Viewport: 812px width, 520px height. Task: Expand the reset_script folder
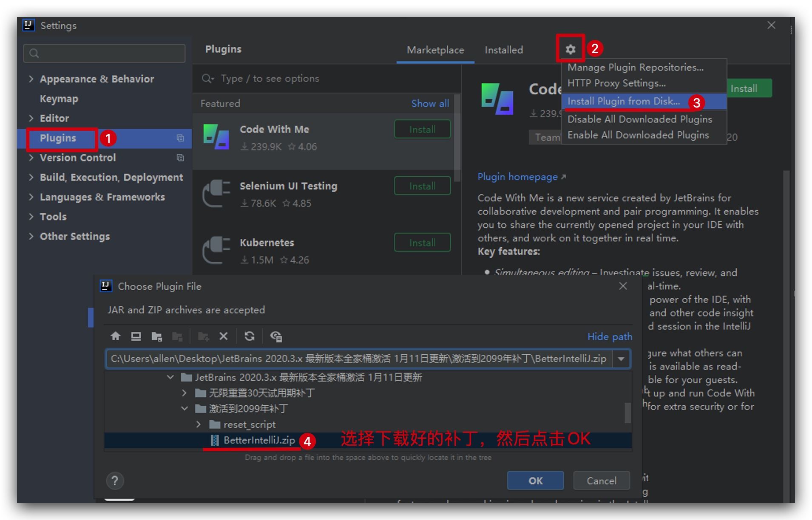pyautogui.click(x=199, y=424)
